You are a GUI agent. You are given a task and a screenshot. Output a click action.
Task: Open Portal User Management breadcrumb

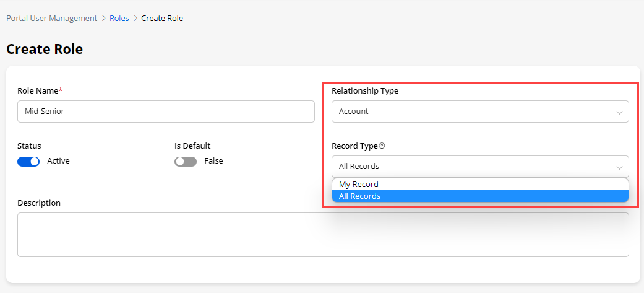(x=52, y=19)
